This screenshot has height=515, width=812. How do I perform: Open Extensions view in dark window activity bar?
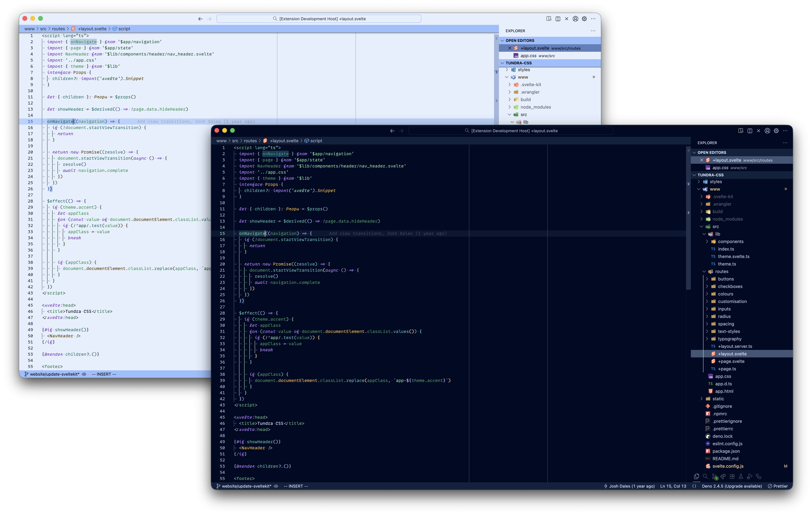click(x=732, y=476)
